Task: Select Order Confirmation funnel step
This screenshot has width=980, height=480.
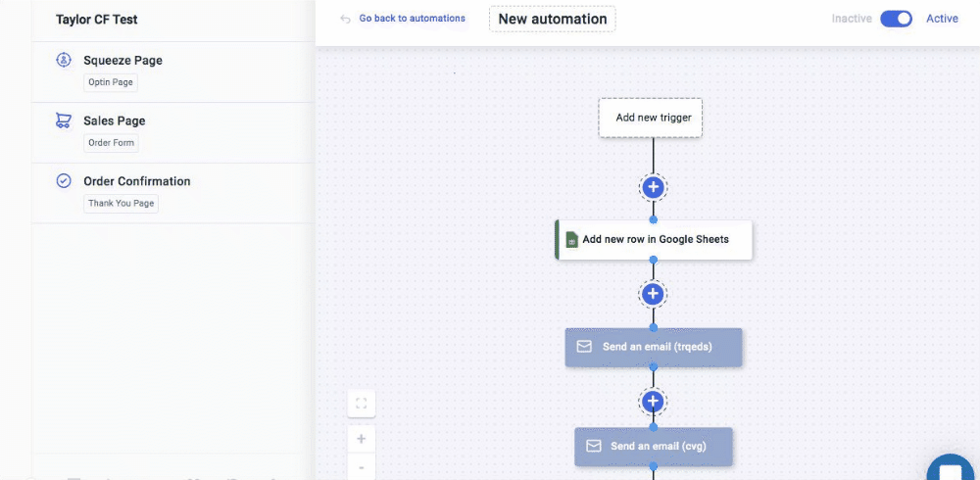Action: click(x=171, y=193)
